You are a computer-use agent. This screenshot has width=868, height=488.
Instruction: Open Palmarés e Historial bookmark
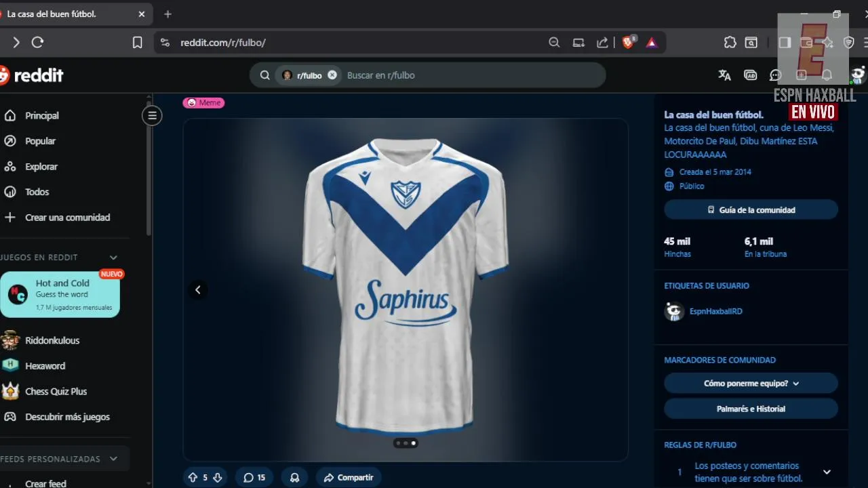(751, 409)
